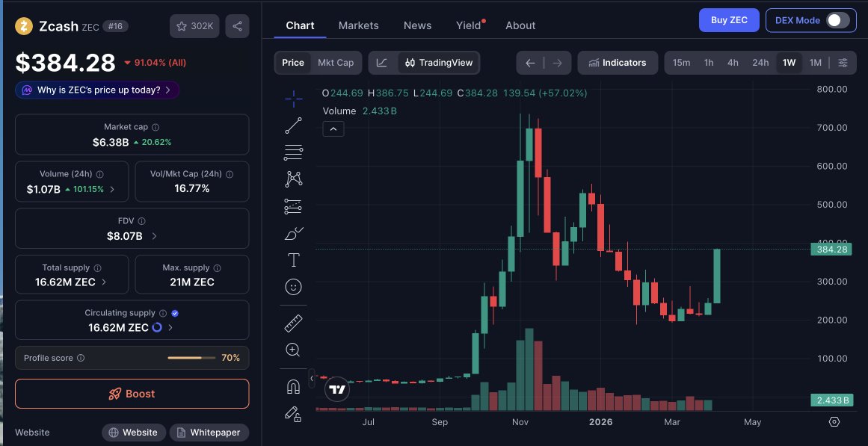The image size is (868, 446).
Task: Switch to the News tab
Action: point(417,25)
